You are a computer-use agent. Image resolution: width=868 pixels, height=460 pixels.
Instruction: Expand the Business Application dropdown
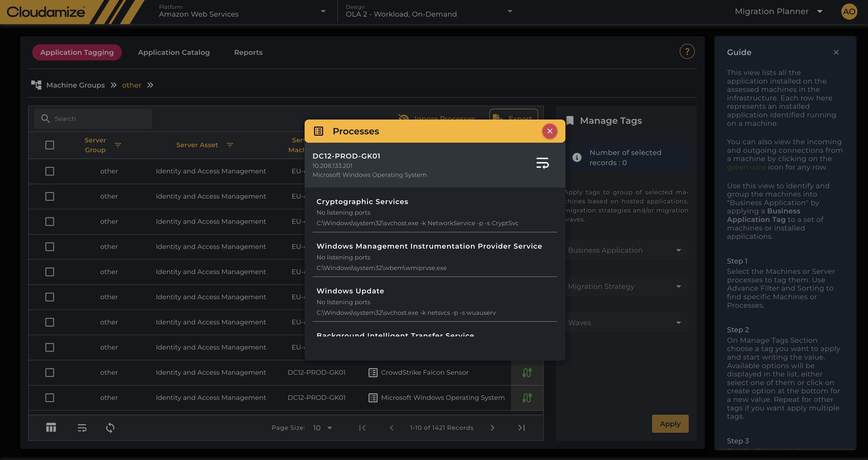tap(624, 250)
